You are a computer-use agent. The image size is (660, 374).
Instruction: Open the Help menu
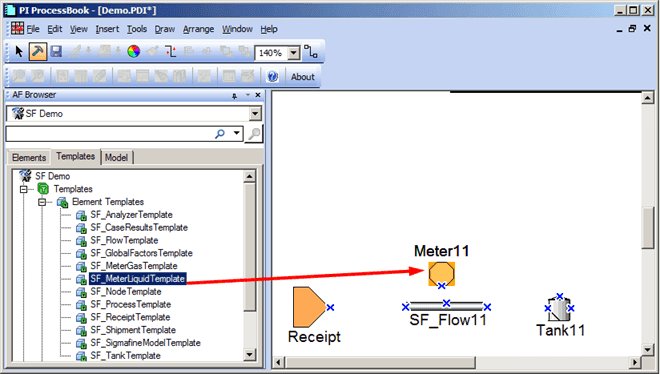[x=269, y=29]
